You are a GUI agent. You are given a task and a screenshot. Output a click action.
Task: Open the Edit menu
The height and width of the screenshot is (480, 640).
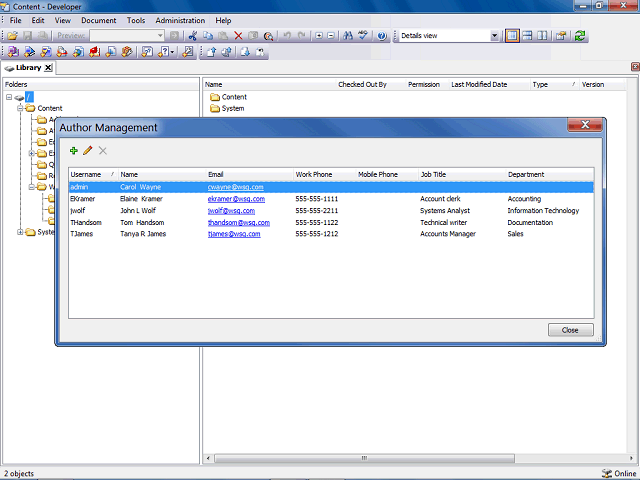pyautogui.click(x=38, y=20)
